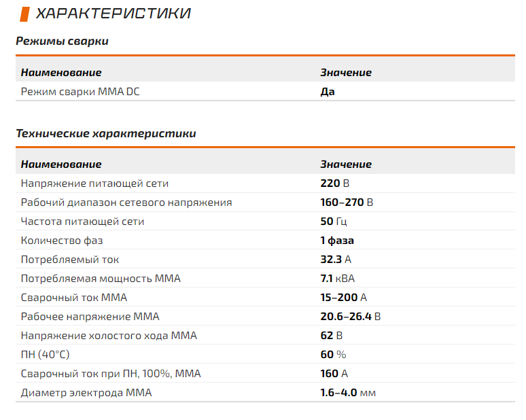Select the Напряжение питающей сети row label

pos(94,183)
